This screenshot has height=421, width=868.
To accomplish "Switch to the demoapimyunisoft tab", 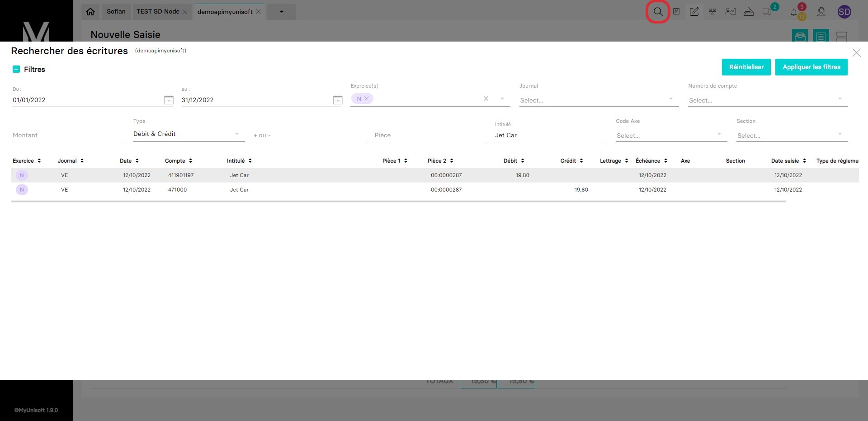I will [x=225, y=12].
